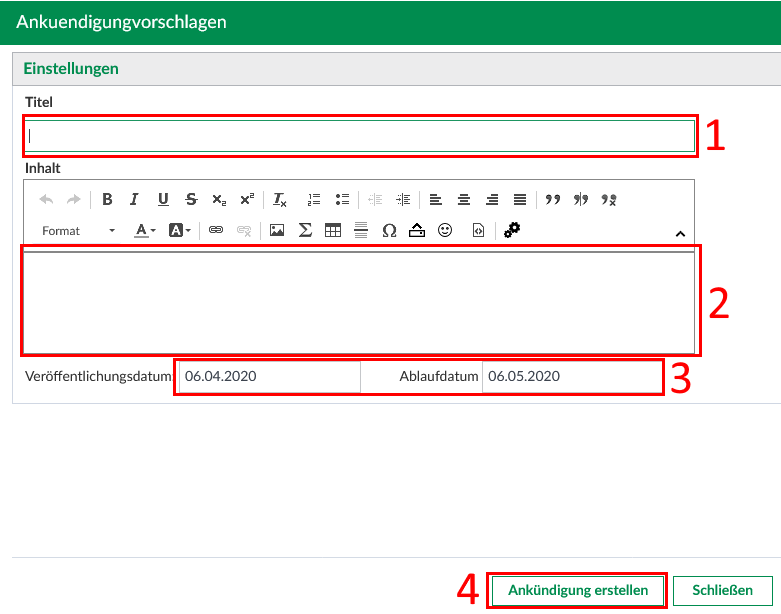Toggle underline text formatting
The image size is (781, 614).
click(x=163, y=199)
